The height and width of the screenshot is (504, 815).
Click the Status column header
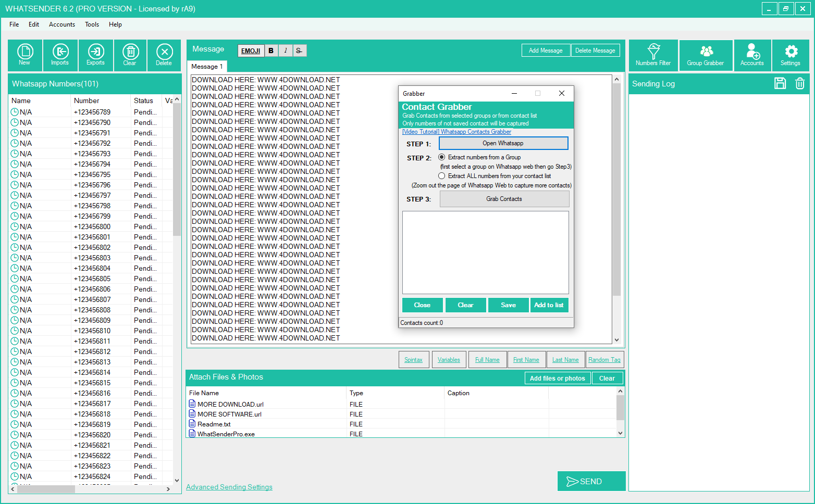146,100
